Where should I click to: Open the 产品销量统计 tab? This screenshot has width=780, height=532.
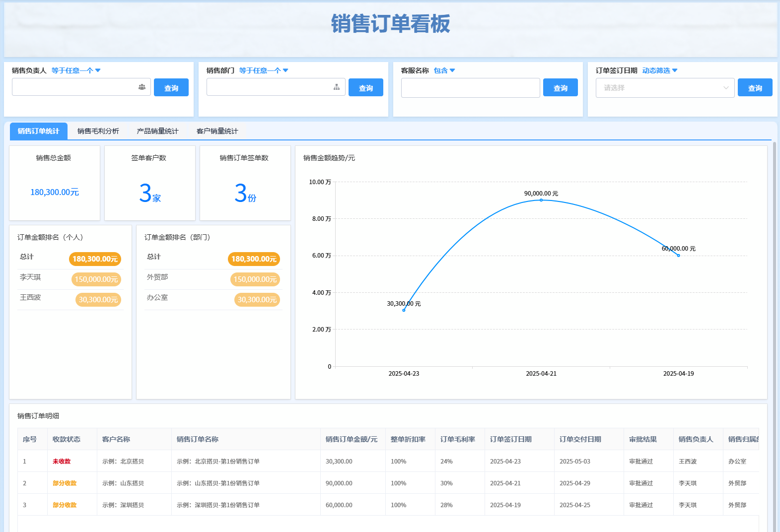[157, 131]
